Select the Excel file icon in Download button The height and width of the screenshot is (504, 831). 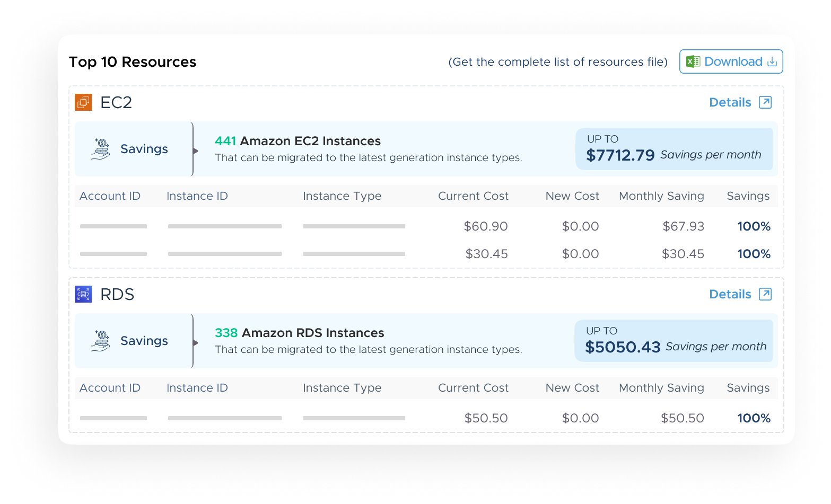pos(693,61)
